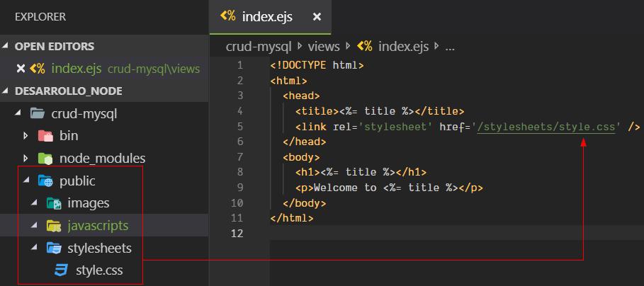Click views in the breadcrumb path
Image resolution: width=644 pixels, height=286 pixels.
324,47
